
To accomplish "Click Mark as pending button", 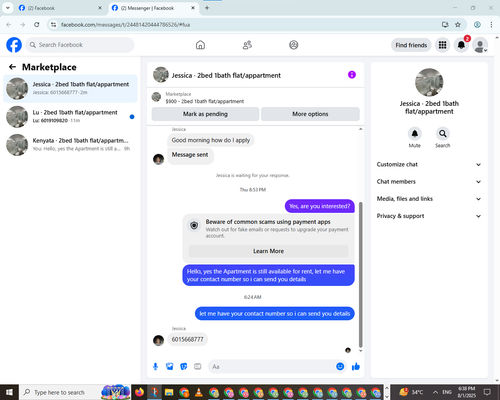I will tap(205, 114).
